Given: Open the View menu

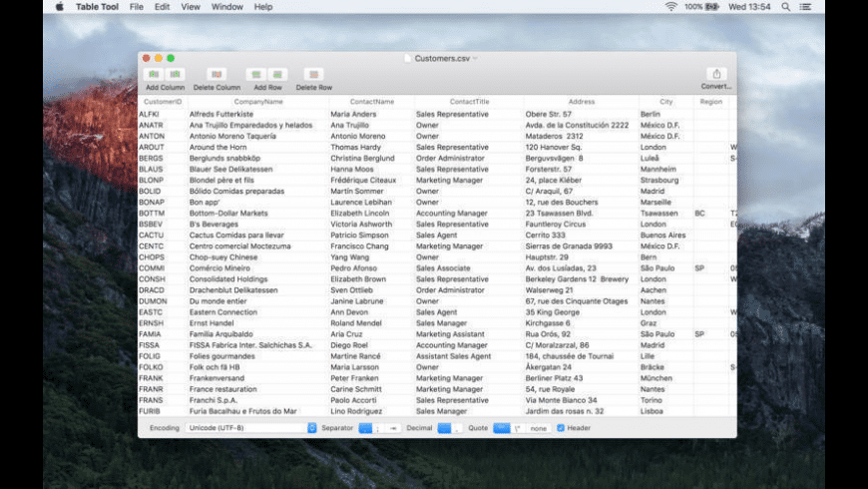Looking at the screenshot, I should [x=190, y=7].
